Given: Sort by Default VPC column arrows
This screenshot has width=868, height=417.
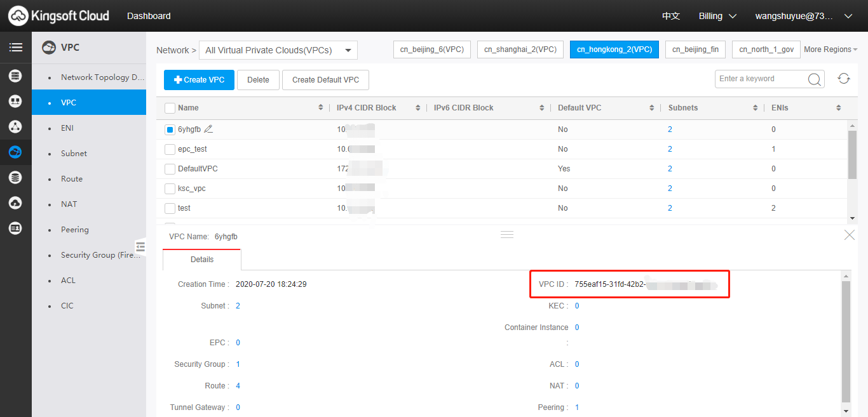Looking at the screenshot, I should click(x=652, y=108).
